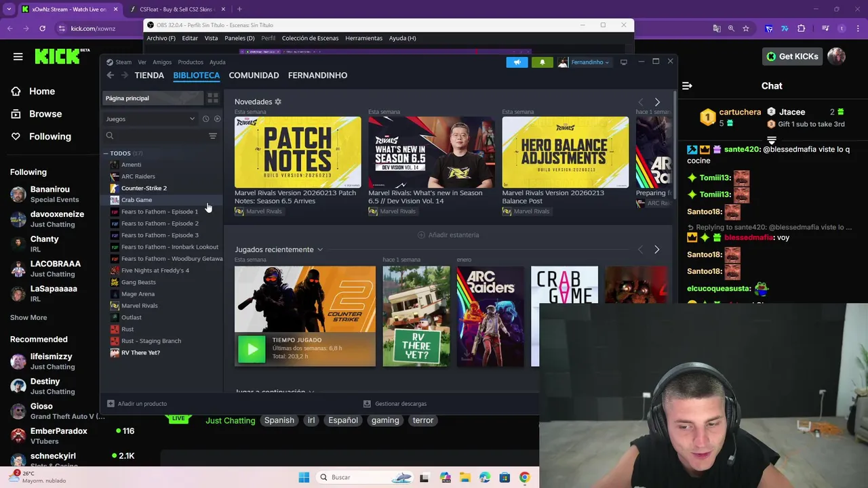Select Counter-Strike 2 in game list
The image size is (868, 488).
(144, 188)
